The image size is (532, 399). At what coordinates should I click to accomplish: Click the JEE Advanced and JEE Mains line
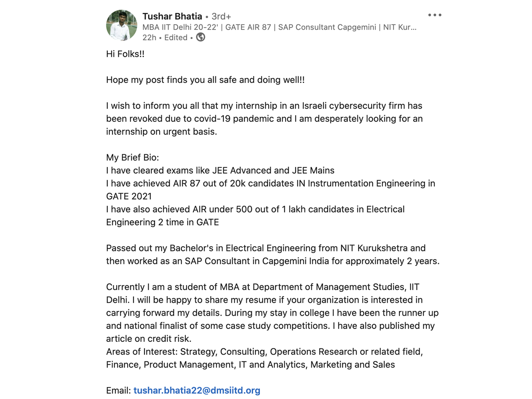(x=220, y=171)
